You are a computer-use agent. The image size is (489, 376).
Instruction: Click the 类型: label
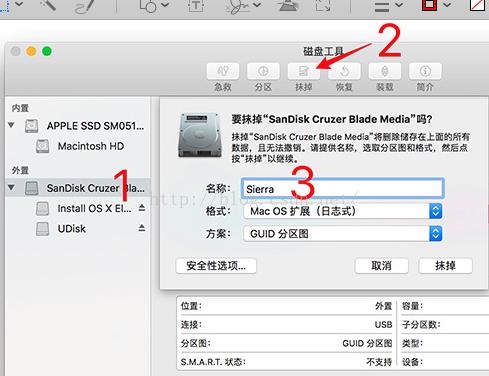[x=412, y=343]
